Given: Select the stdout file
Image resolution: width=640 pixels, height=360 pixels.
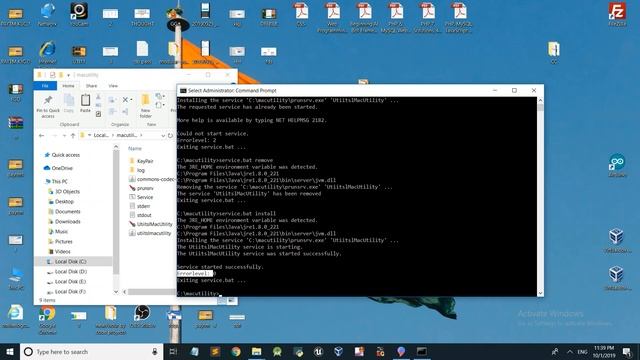Looking at the screenshot, I should pyautogui.click(x=144, y=215).
